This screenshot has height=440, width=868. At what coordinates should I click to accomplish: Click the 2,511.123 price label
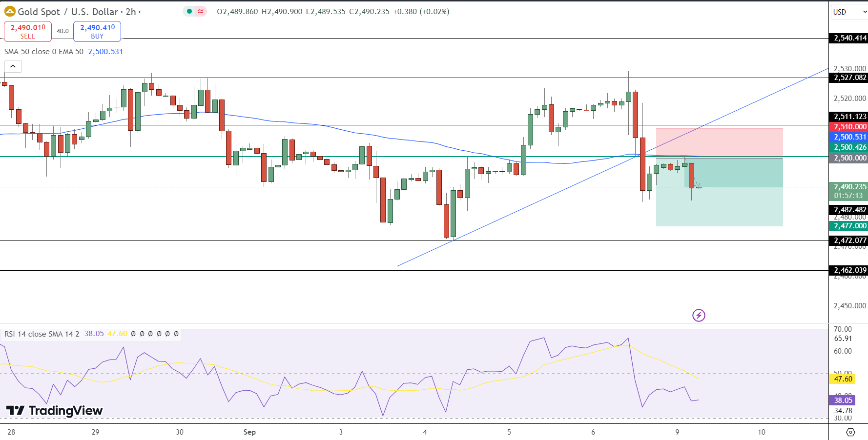point(848,117)
